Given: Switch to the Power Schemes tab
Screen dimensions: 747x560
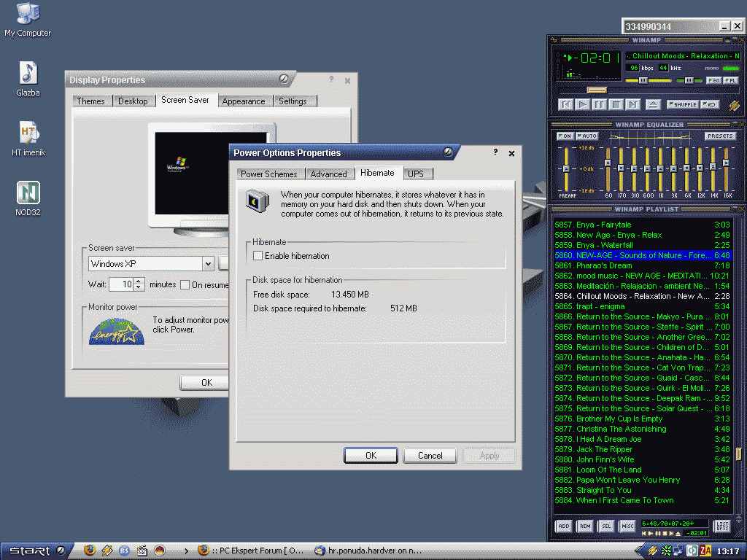Looking at the screenshot, I should 268,174.
